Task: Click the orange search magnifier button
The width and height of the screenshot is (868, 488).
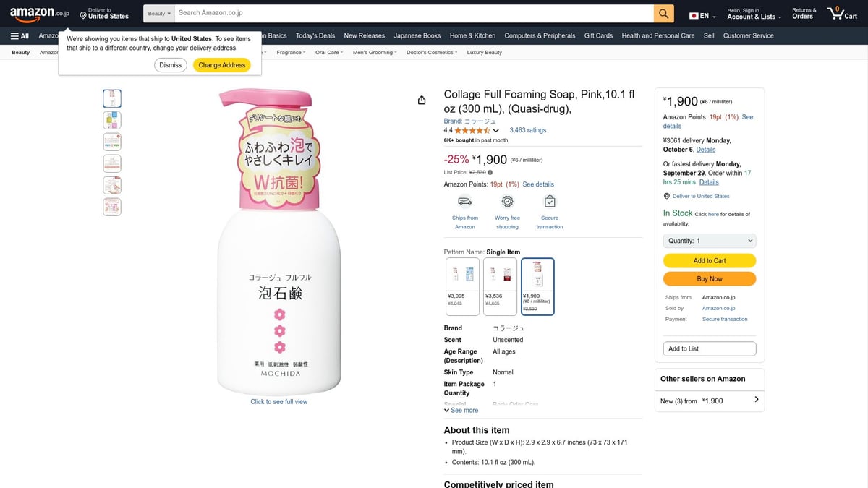Action: pos(663,13)
